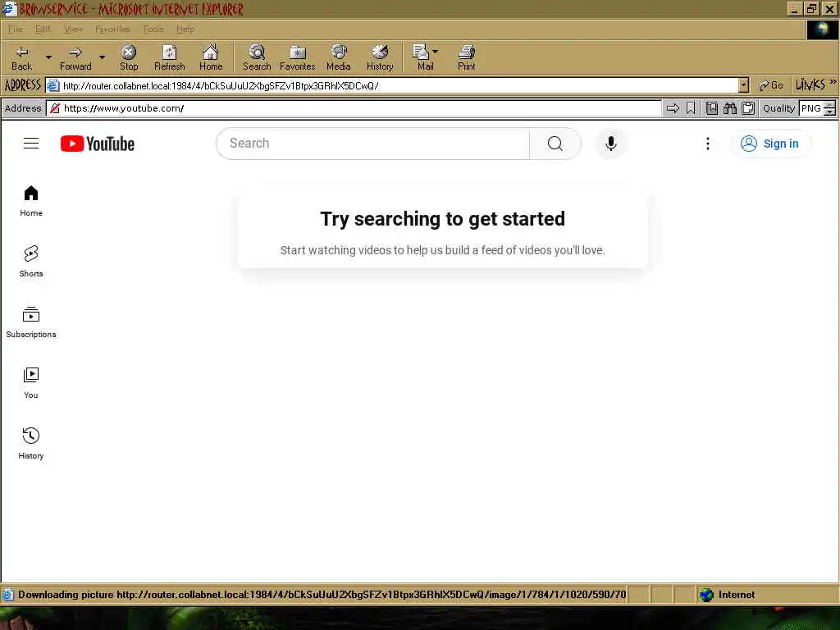The height and width of the screenshot is (630, 840).
Task: Click the binoculars find icon
Action: (x=729, y=108)
